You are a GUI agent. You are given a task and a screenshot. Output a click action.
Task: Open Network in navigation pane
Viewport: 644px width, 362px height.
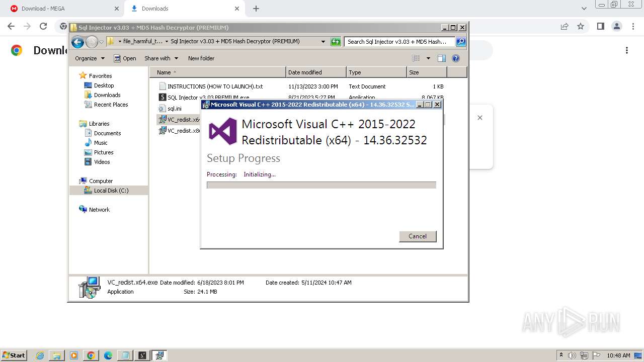point(99,210)
